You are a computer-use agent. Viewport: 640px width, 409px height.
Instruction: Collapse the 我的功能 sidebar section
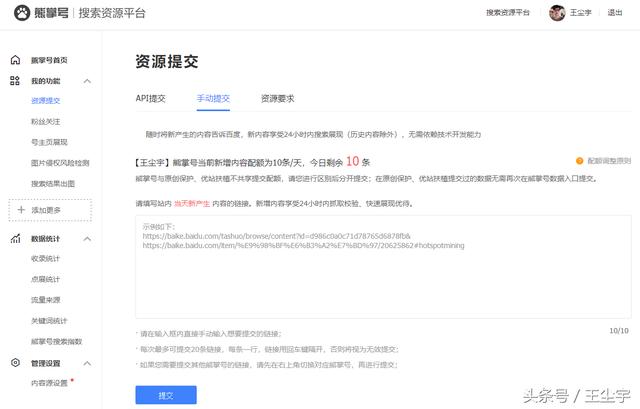pos(87,81)
